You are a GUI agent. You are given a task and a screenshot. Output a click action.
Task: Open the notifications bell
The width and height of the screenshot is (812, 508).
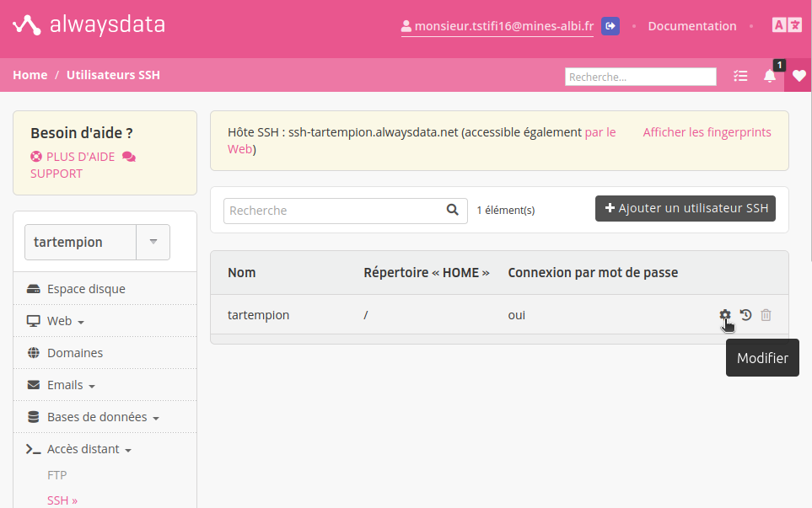point(770,76)
